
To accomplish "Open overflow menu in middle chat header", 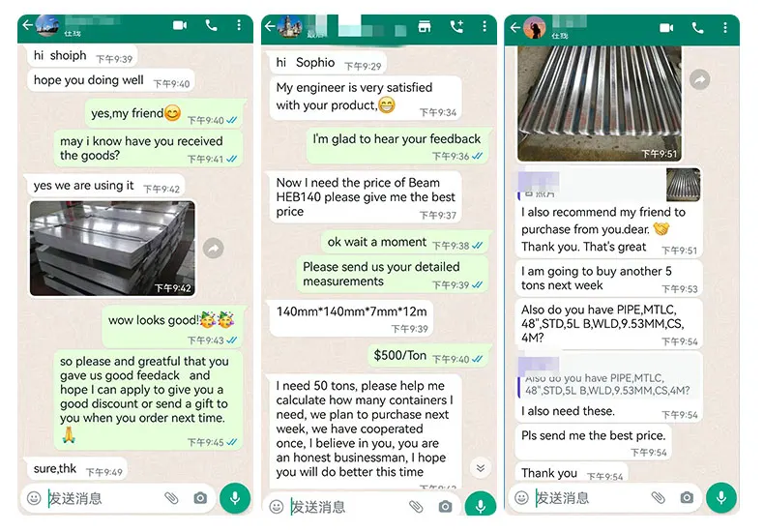I will [x=484, y=26].
